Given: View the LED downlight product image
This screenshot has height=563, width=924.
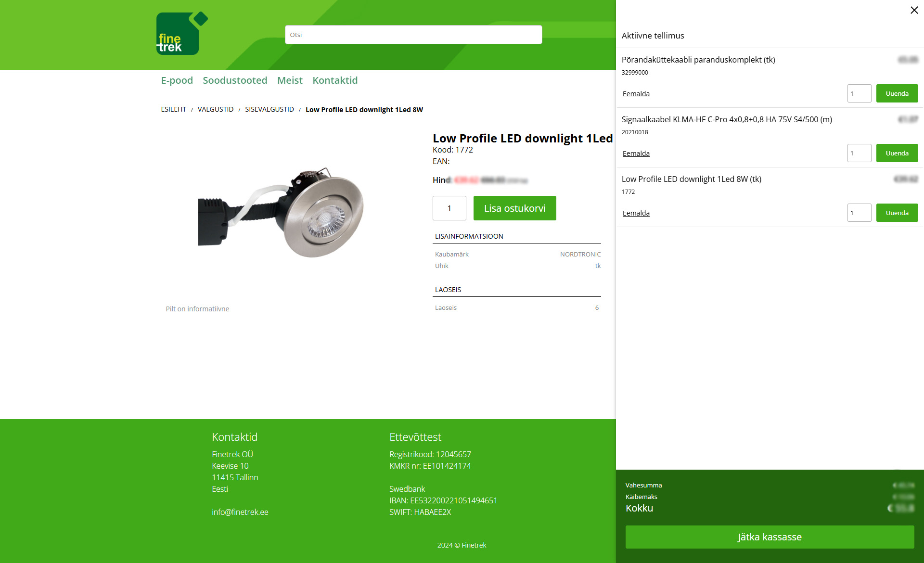Looking at the screenshot, I should pyautogui.click(x=281, y=212).
